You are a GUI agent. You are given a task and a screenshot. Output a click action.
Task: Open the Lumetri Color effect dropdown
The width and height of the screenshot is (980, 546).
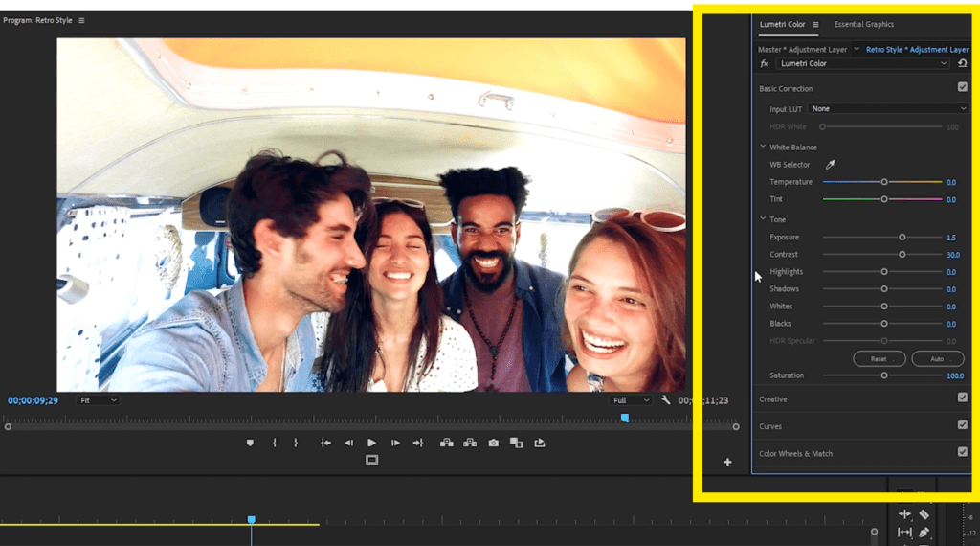point(862,64)
